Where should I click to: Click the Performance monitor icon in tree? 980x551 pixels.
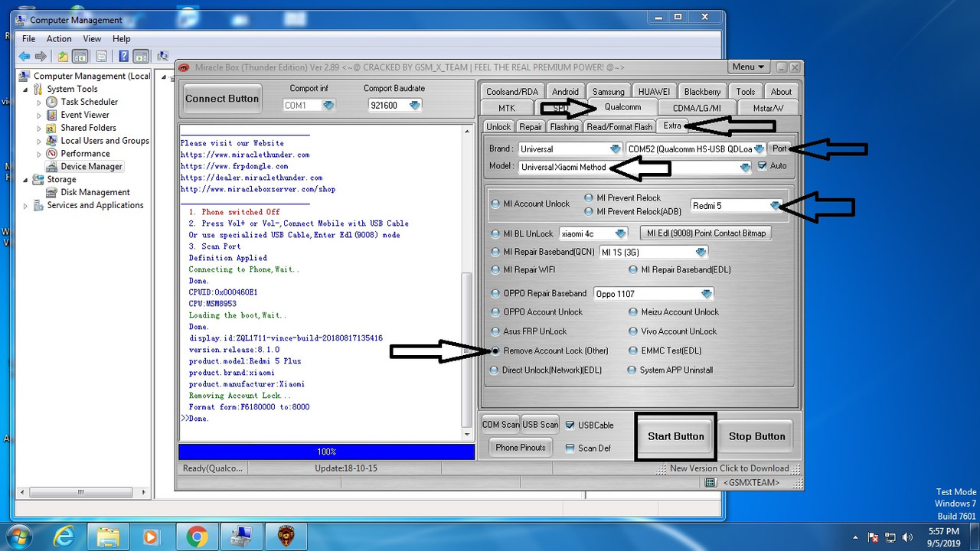51,154
